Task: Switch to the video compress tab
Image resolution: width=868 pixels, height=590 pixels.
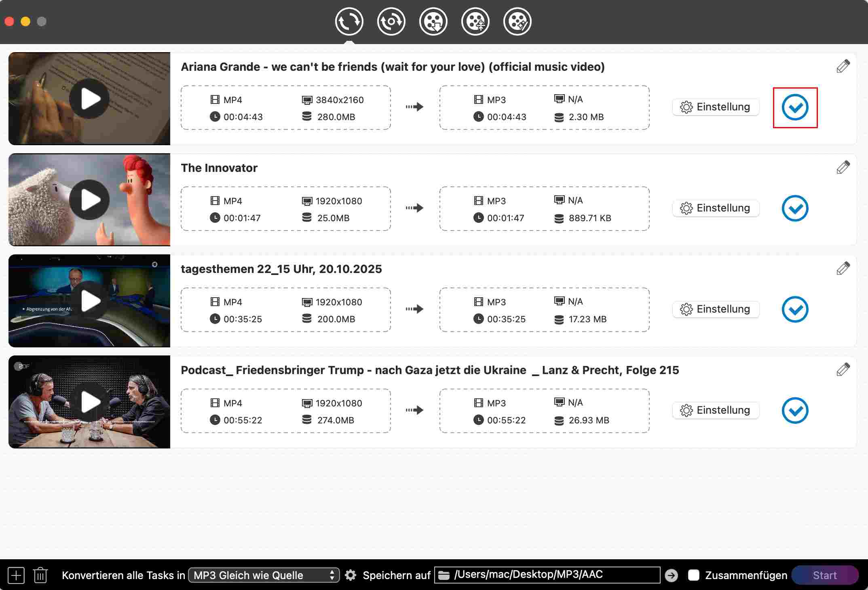Action: tap(475, 21)
